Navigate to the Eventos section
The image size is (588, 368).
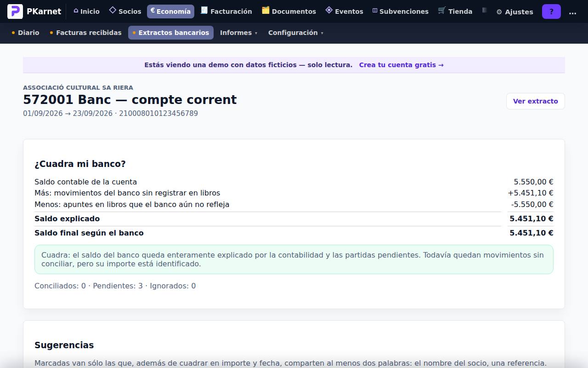344,11
